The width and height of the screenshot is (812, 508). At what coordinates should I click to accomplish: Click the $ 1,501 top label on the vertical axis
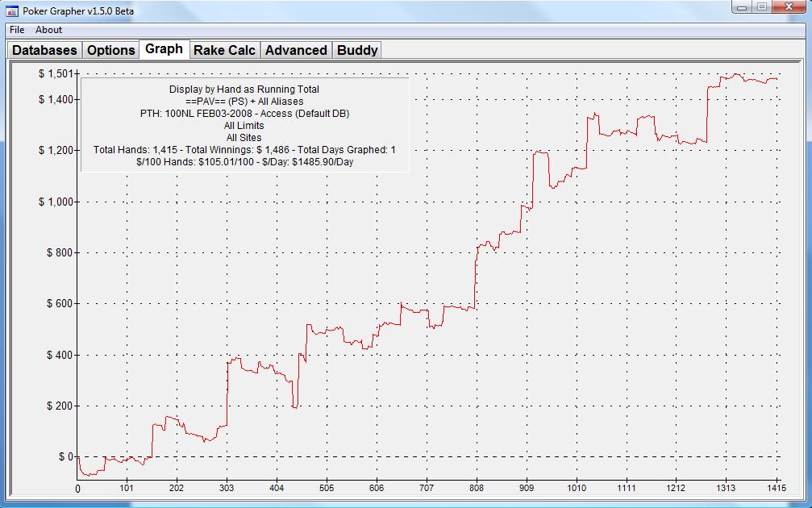[x=55, y=74]
